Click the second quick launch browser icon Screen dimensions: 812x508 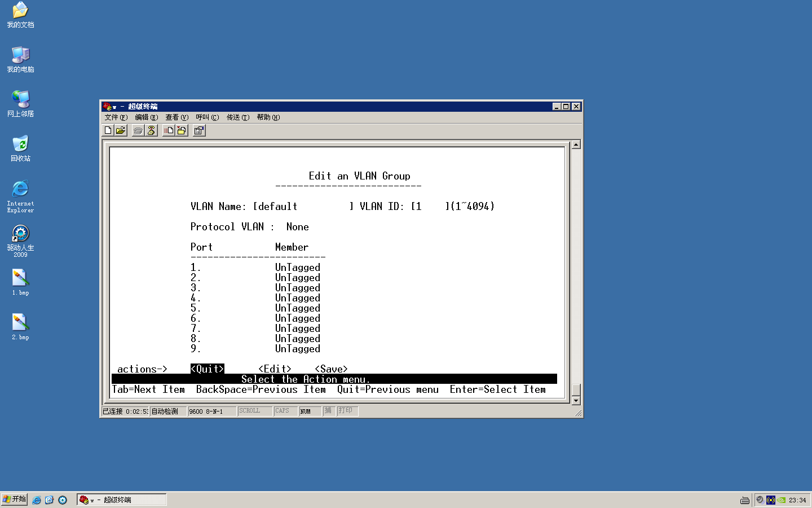(49, 500)
